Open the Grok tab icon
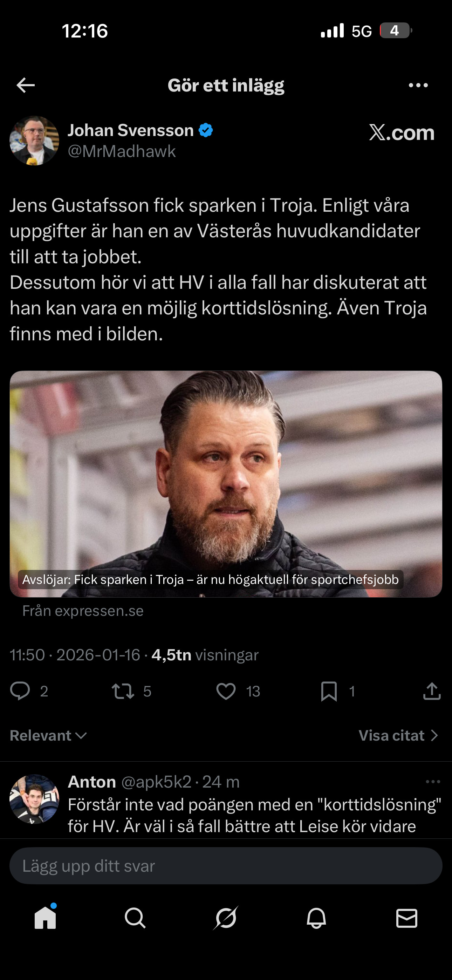 226,918
